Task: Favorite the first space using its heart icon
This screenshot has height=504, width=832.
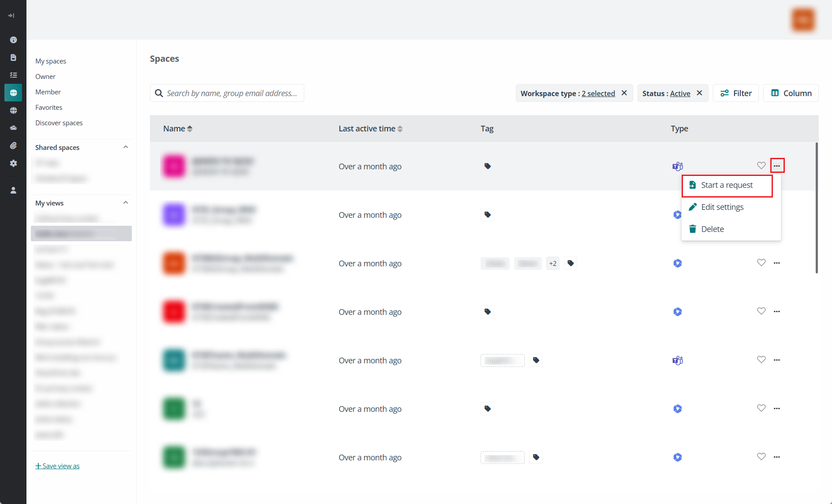Action: tap(761, 165)
